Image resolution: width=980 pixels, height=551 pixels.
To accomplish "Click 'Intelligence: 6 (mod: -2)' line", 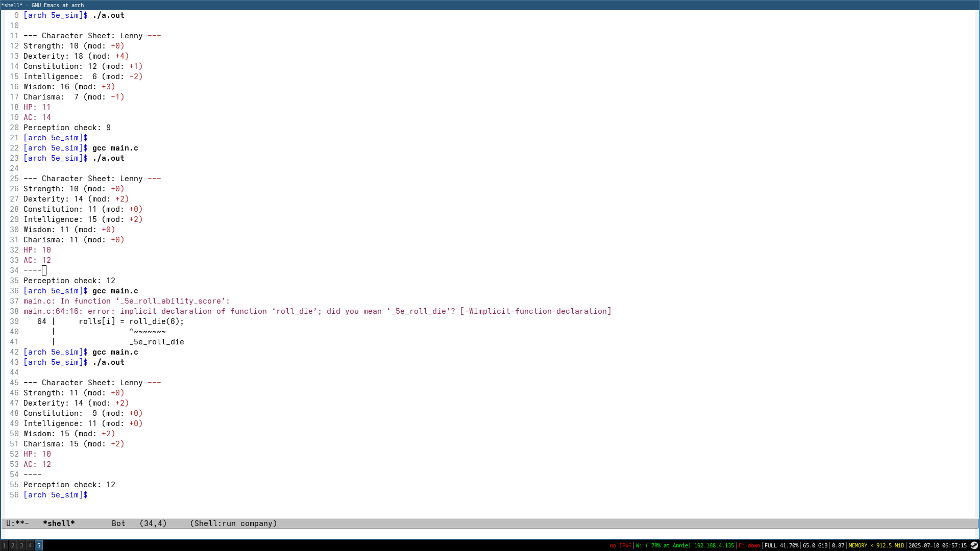I will [x=83, y=77].
